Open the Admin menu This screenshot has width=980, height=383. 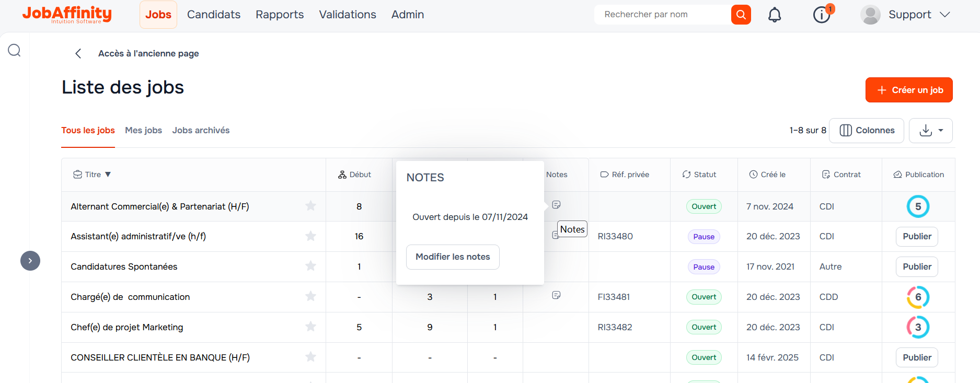408,15
